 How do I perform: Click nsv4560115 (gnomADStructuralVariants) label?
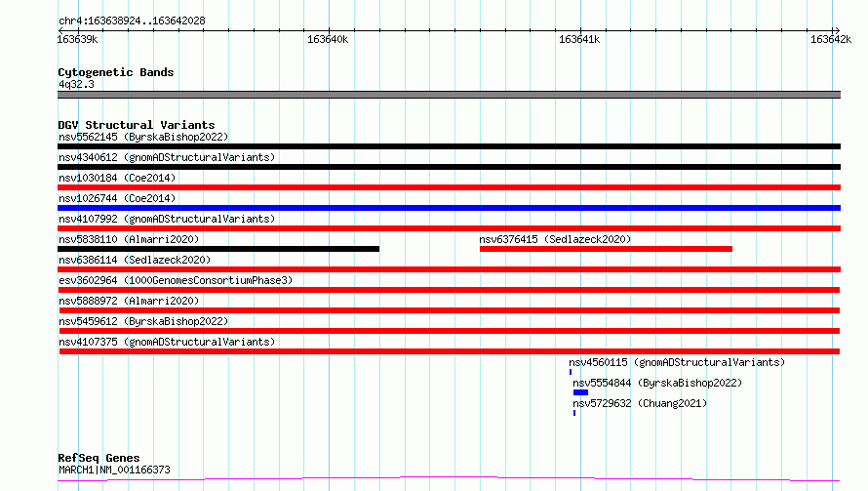[x=677, y=362]
